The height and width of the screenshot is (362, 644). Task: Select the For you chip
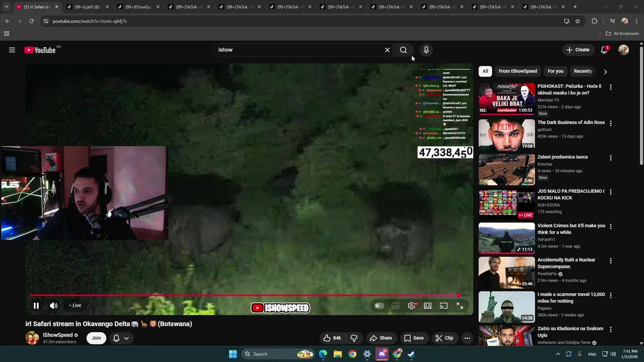pyautogui.click(x=555, y=71)
